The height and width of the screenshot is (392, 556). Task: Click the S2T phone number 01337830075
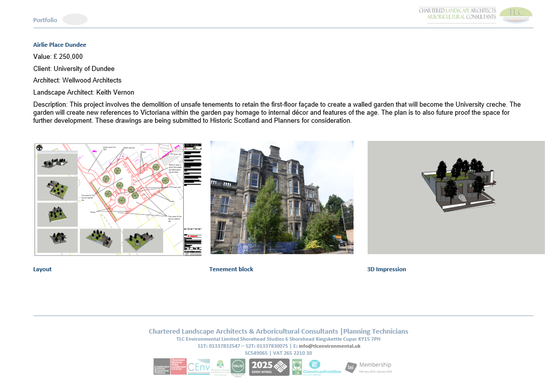point(272,346)
